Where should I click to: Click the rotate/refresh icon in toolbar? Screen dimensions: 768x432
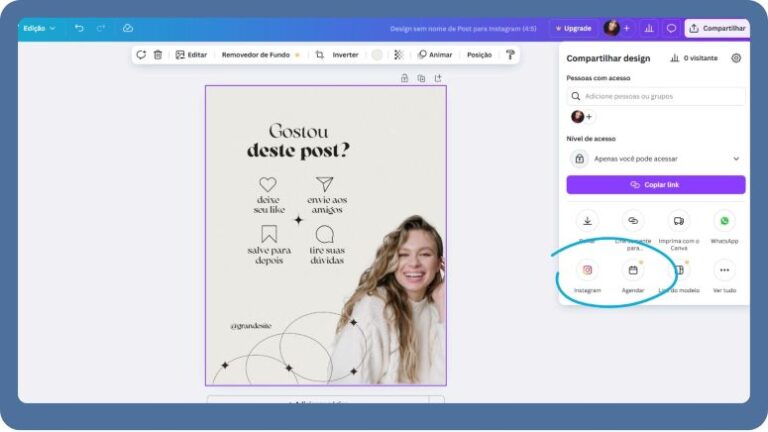click(x=141, y=55)
